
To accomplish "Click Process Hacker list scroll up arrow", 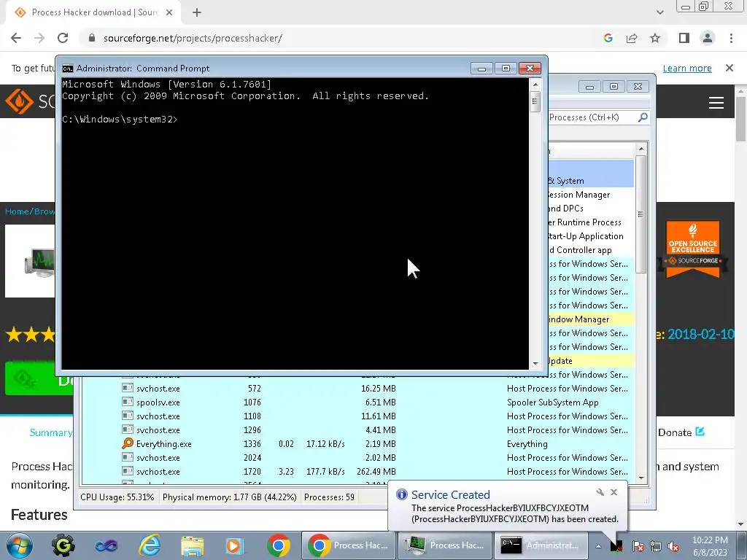I will [641, 149].
